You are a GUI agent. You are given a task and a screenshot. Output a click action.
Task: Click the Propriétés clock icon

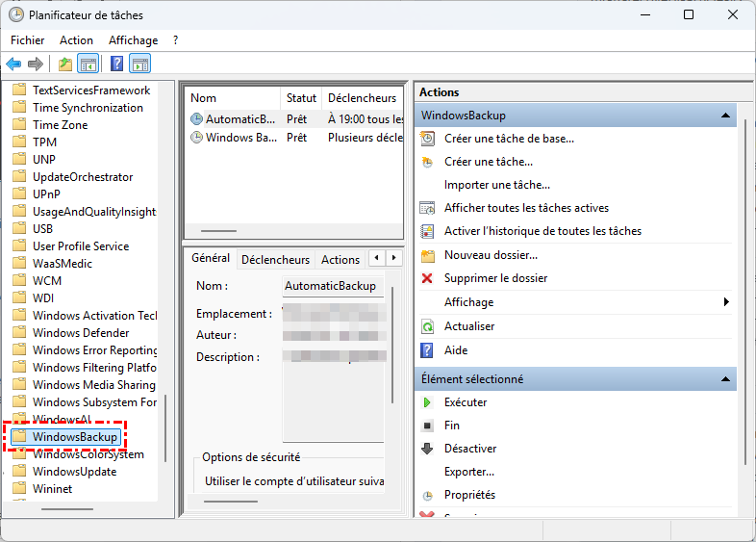pos(427,496)
